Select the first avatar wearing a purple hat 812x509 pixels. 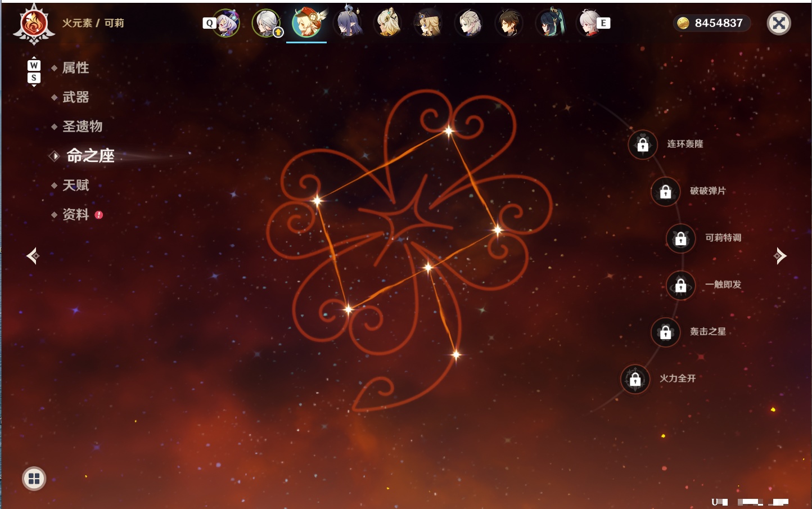[x=227, y=23]
